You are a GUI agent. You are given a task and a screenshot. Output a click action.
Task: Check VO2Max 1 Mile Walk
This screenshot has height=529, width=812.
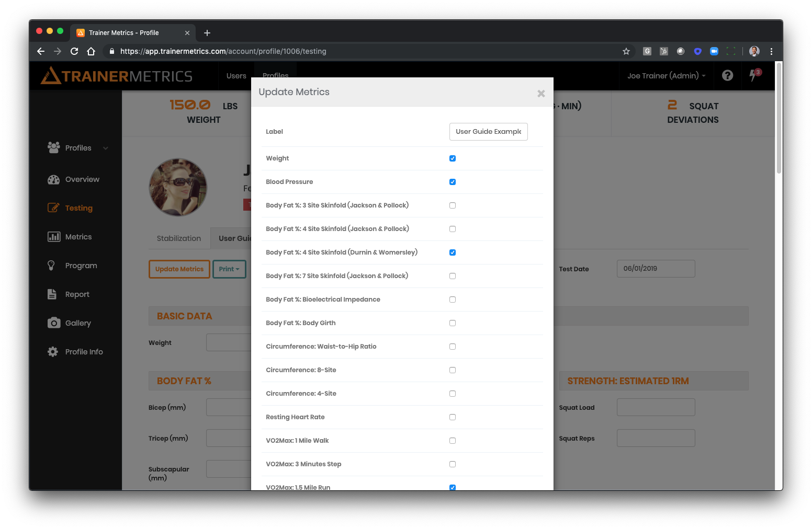[453, 441]
